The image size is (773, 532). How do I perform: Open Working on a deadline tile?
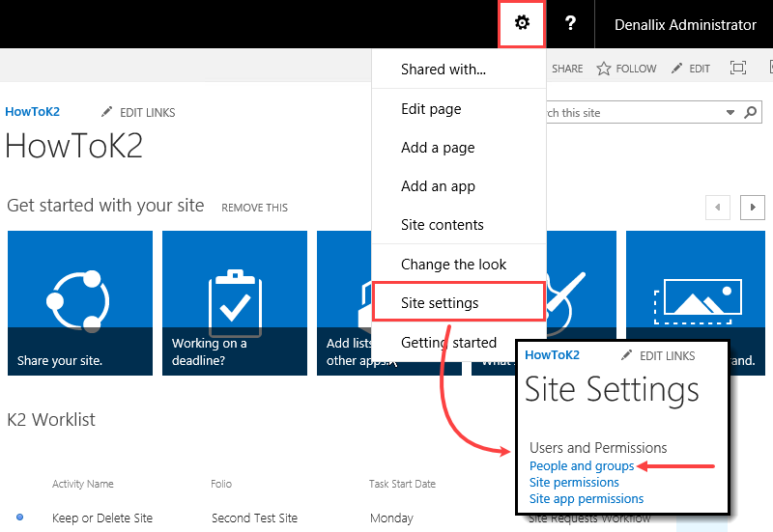coord(235,303)
